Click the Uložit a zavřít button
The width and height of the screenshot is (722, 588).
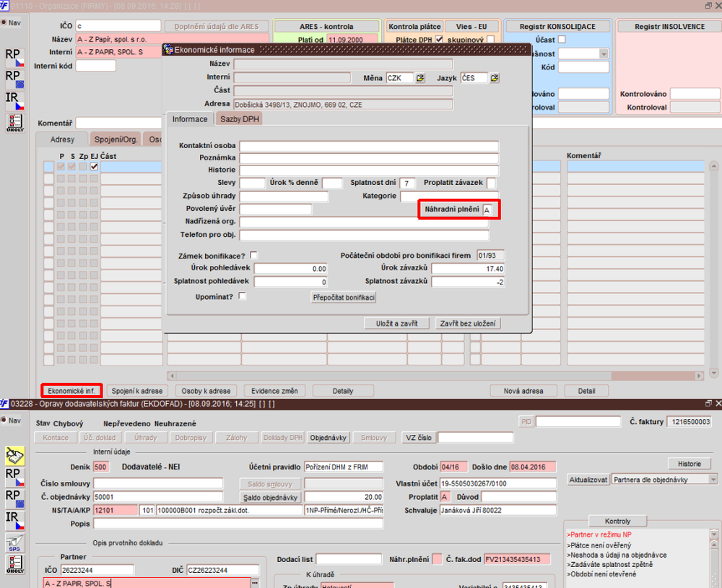396,324
